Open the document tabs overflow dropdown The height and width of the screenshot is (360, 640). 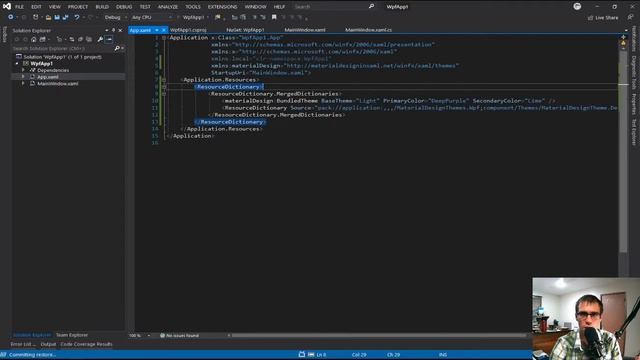(x=626, y=30)
